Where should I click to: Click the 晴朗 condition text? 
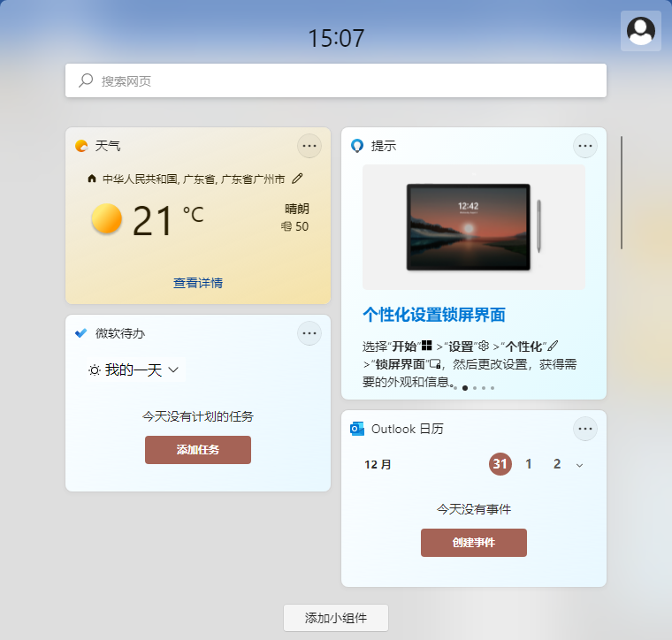tap(296, 209)
